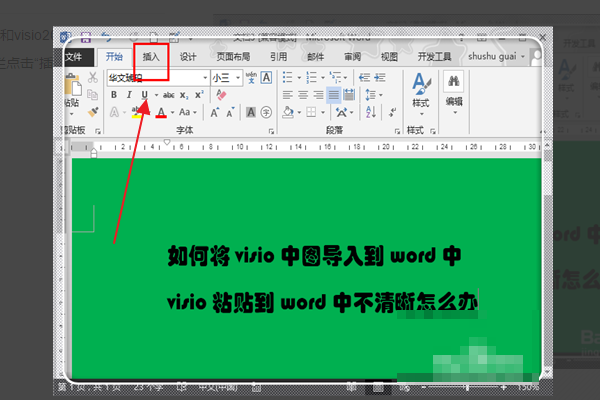Screen dimensions: 600x400
Task: Switch to the 插入 Insert tab
Action: point(151,57)
